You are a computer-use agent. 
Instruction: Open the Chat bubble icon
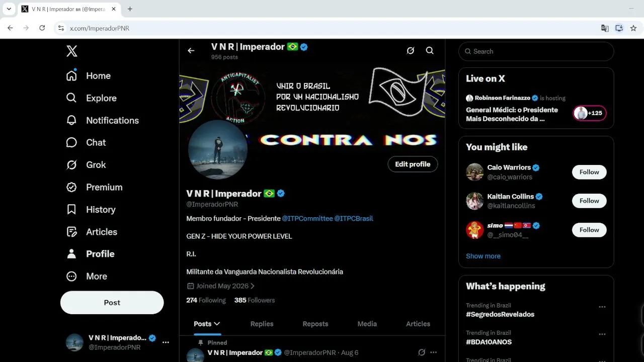point(71,142)
